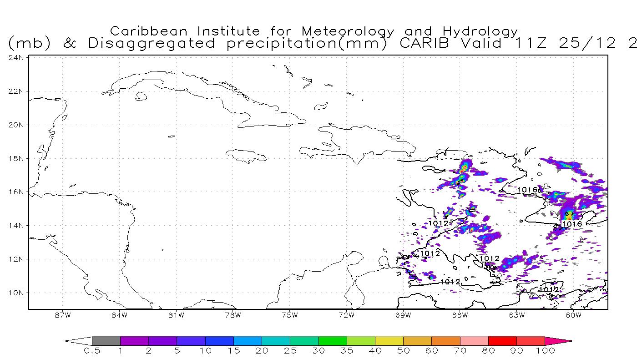
Task: Click the gray 0.5–1 mm legend swatch
Action: pyautogui.click(x=106, y=341)
